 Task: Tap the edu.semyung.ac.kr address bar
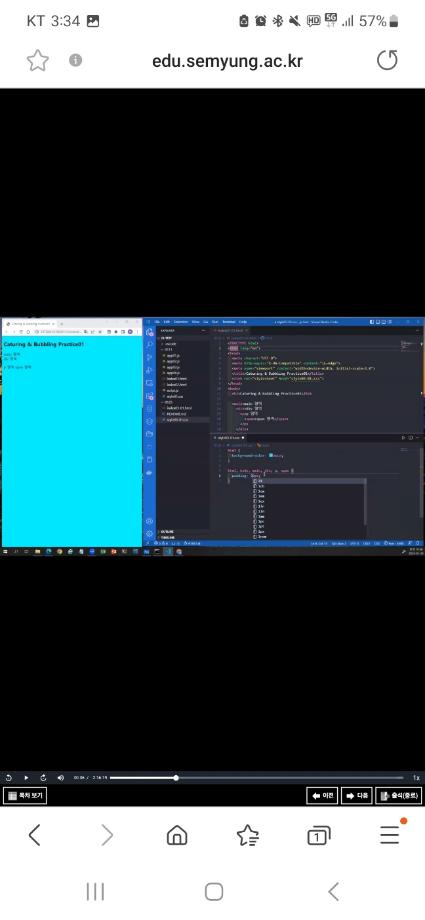click(x=227, y=60)
